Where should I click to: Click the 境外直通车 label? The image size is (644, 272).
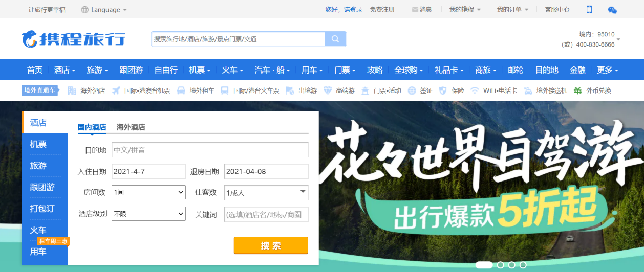(x=41, y=90)
